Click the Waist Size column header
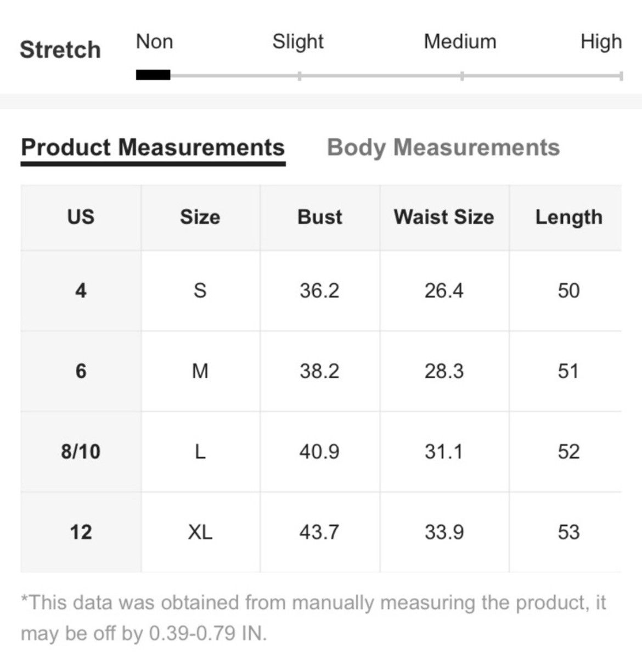 (x=444, y=217)
